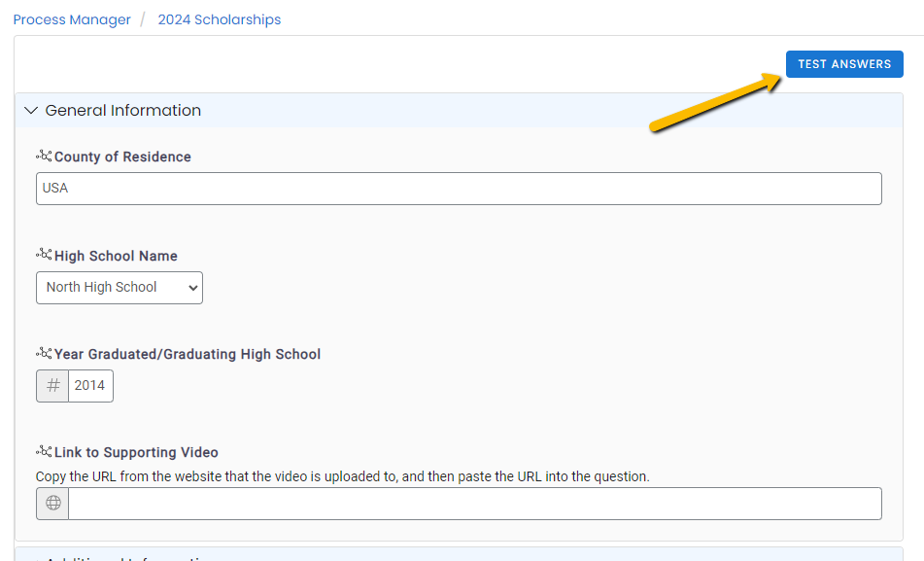
Task: Click the County of Residence label text
Action: tap(122, 157)
